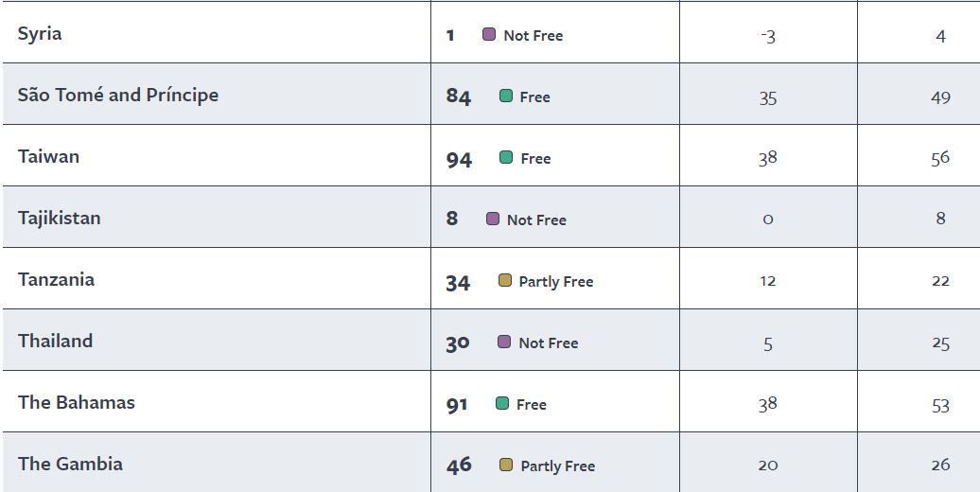This screenshot has height=492, width=980.
Task: Select The Gambia country name
Action: click(70, 465)
